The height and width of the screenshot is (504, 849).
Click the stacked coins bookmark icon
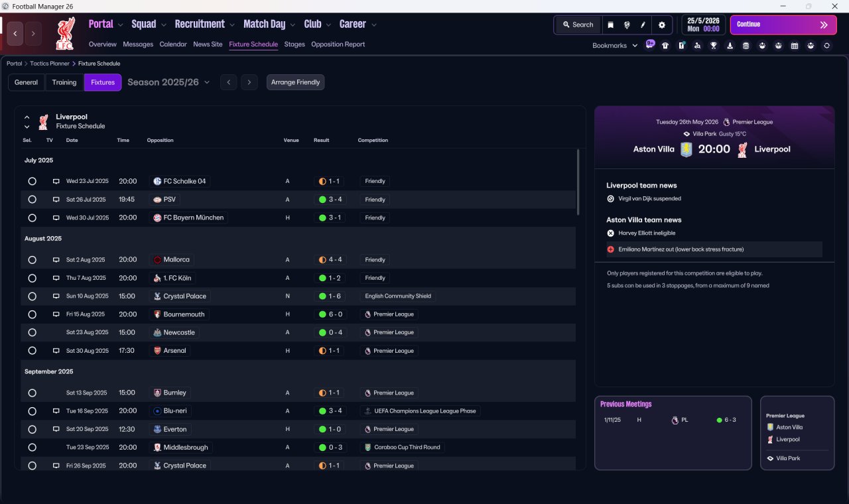(746, 46)
